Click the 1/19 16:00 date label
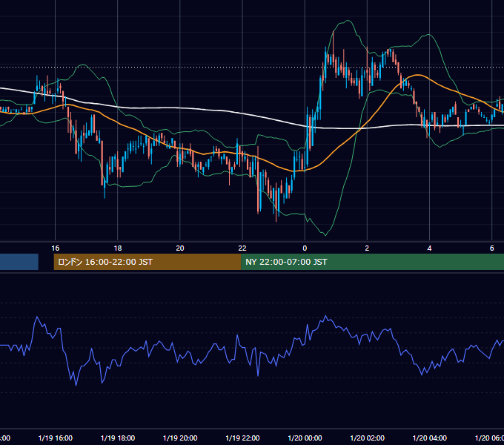This screenshot has height=445, width=504. 56,438
